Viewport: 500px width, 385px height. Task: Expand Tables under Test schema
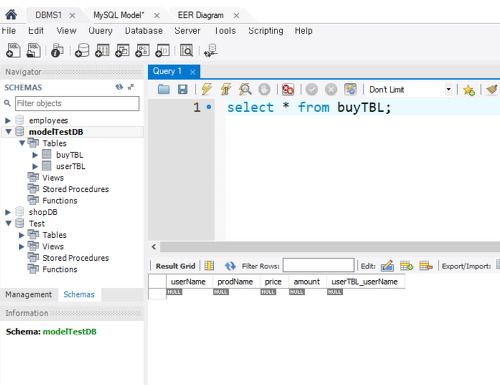click(21, 235)
